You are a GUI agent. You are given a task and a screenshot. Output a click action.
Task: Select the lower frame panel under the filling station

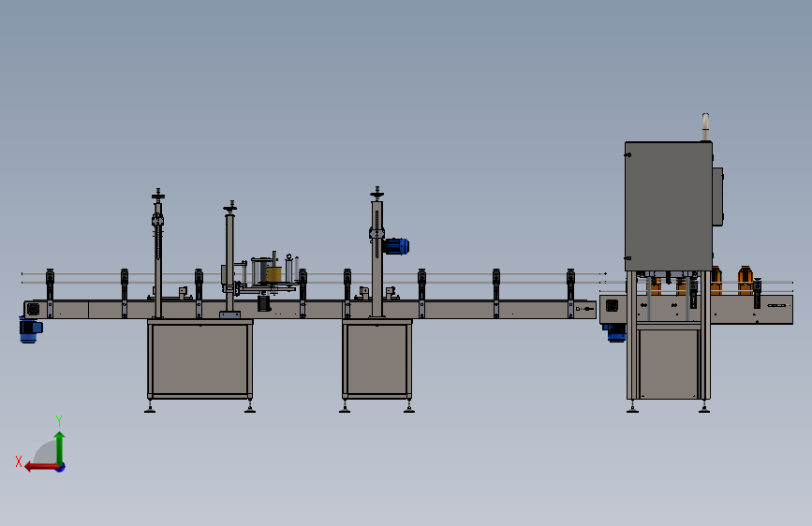(668, 363)
